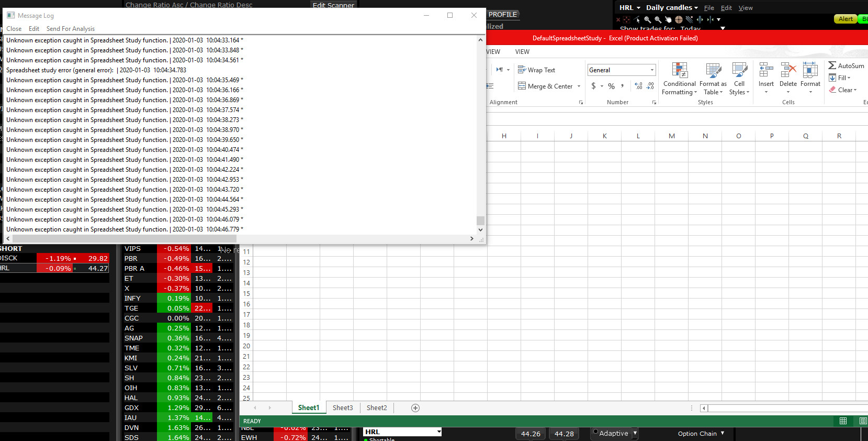Switch to Sheet3 tab
Image resolution: width=868 pixels, height=441 pixels.
(343, 408)
